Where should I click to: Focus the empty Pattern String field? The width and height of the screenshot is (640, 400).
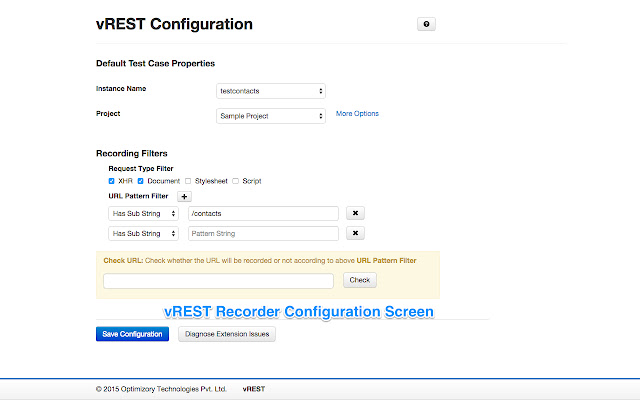click(x=263, y=233)
